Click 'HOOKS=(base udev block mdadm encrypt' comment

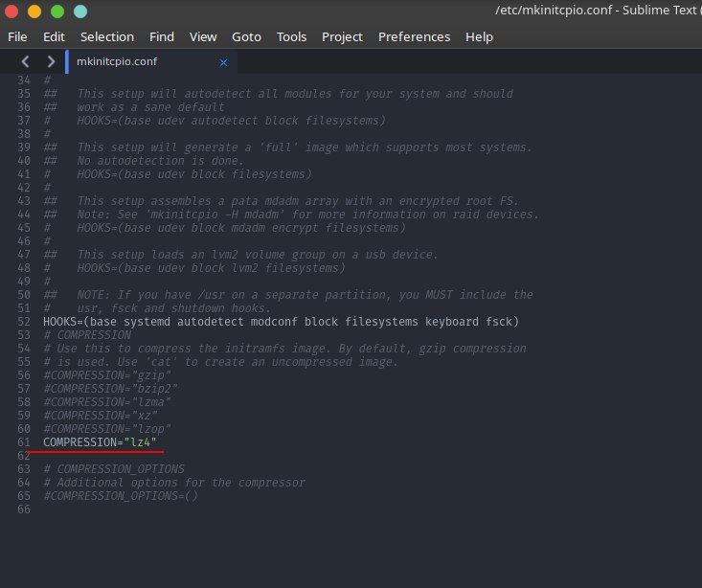(224, 228)
